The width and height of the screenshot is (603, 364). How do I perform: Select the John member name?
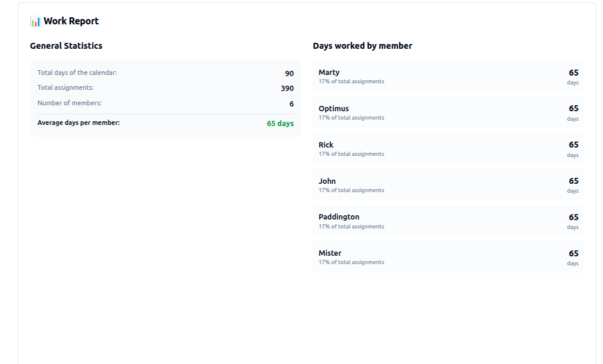(x=327, y=181)
